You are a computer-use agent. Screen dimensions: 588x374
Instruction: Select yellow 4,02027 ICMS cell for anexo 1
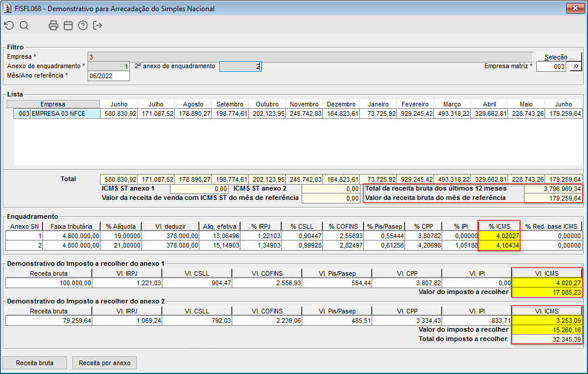pos(499,236)
